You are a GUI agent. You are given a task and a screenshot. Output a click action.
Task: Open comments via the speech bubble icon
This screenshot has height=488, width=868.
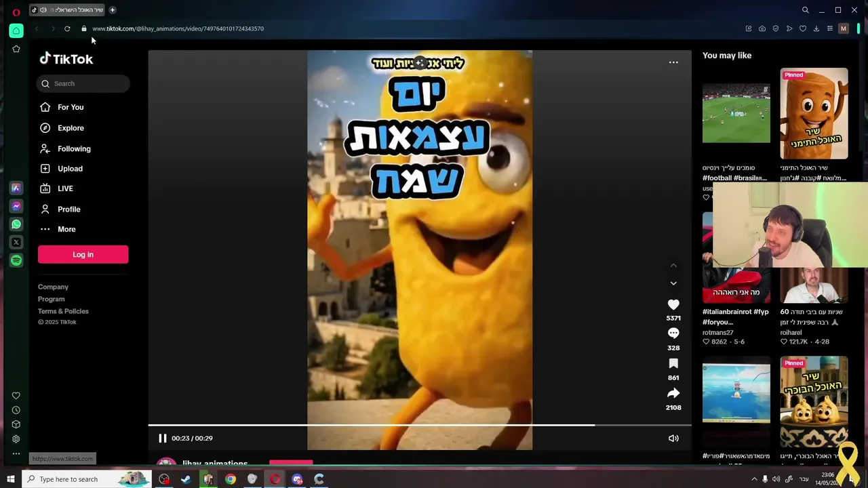[x=673, y=333]
